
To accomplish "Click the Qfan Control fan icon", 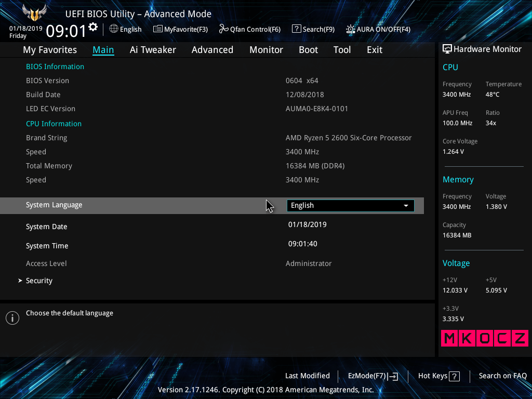I will point(223,29).
